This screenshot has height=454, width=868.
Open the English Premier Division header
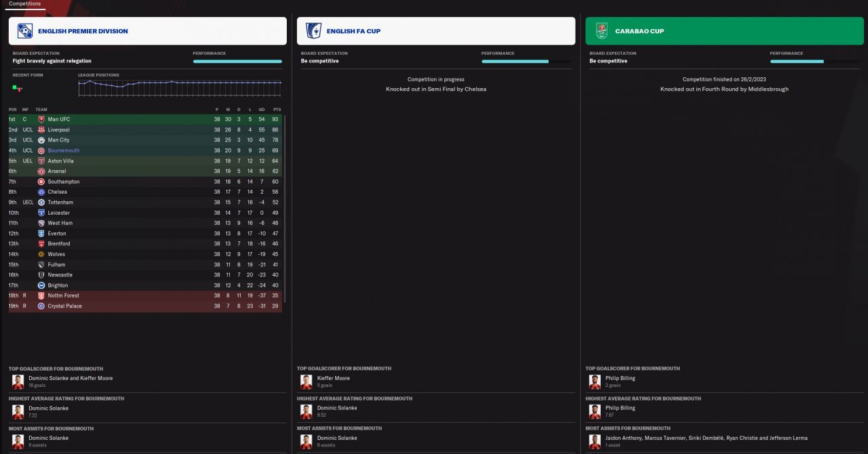click(147, 31)
